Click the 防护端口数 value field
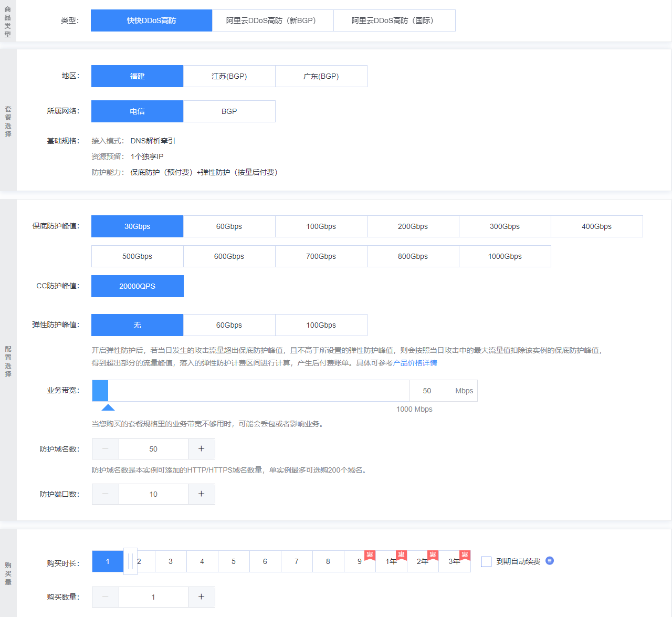Screen dimensions: 672x617 tap(153, 494)
